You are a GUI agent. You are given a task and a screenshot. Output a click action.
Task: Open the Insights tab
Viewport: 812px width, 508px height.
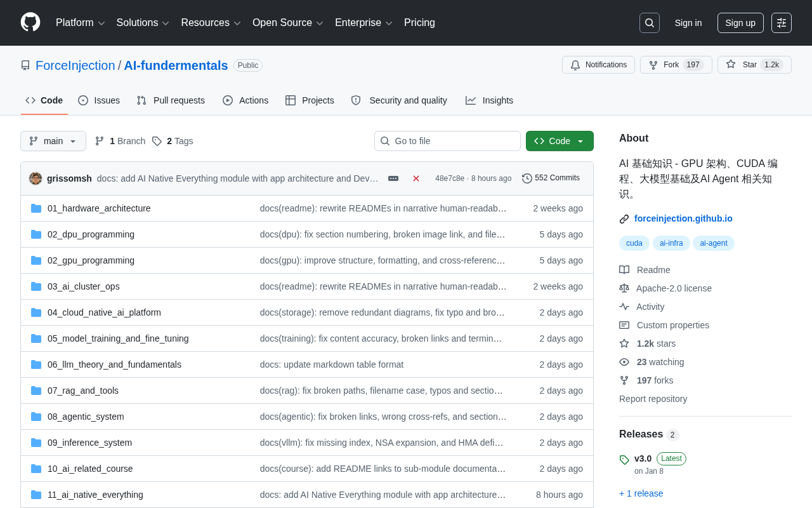click(489, 100)
